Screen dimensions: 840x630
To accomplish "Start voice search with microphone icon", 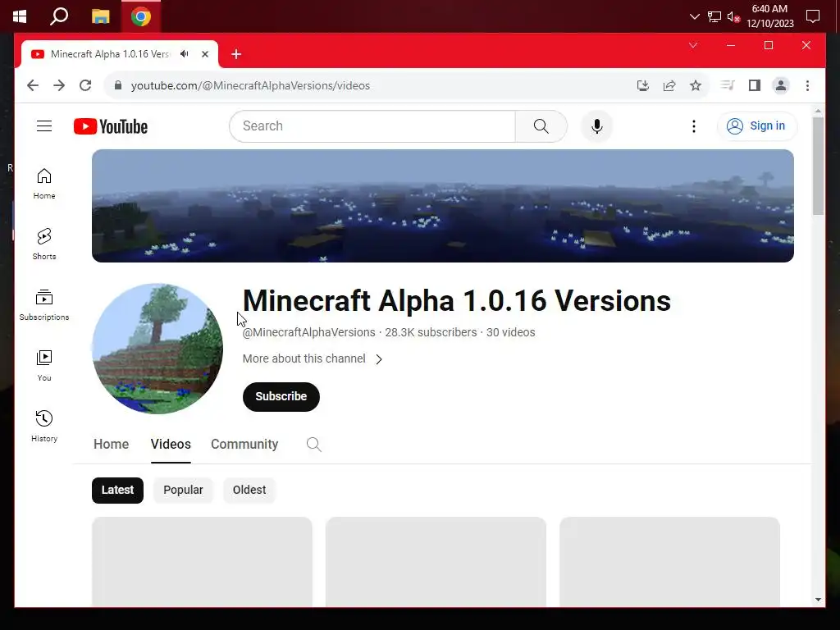I will pyautogui.click(x=597, y=126).
